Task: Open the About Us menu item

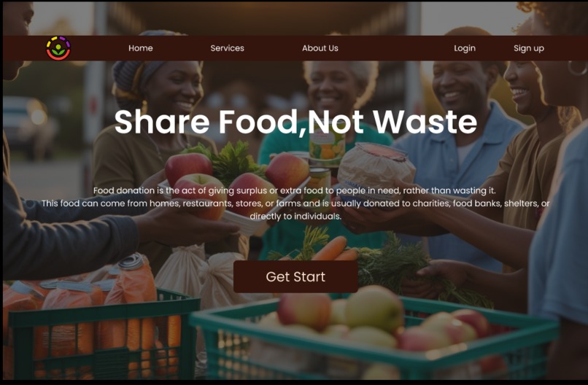Action: tap(320, 48)
